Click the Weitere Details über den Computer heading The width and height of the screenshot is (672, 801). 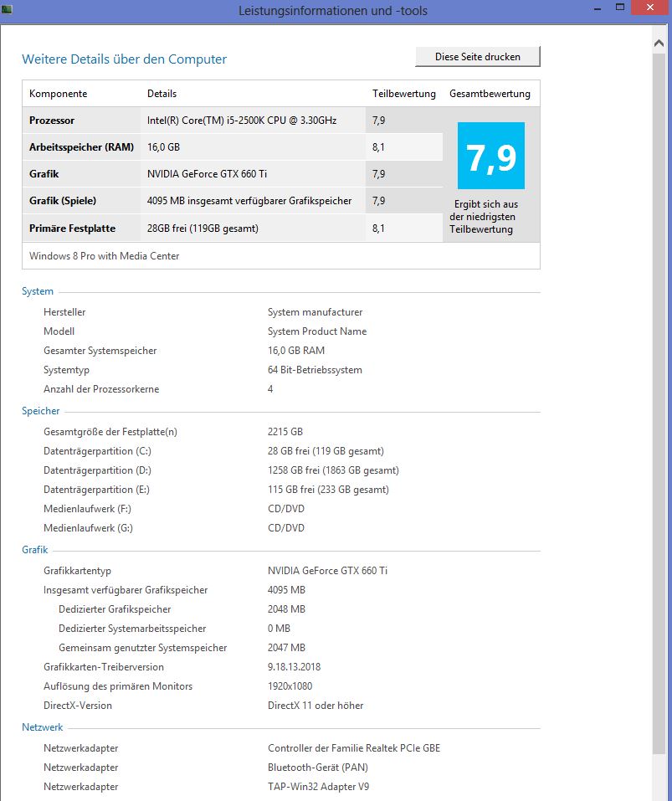(x=124, y=59)
